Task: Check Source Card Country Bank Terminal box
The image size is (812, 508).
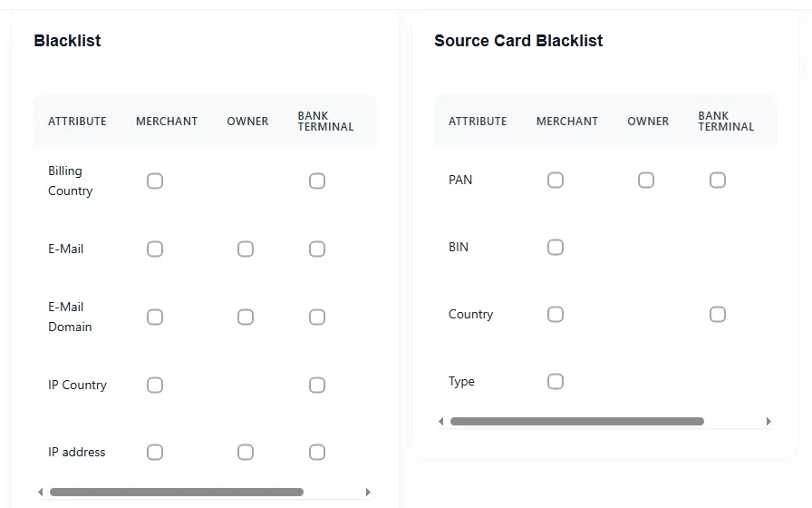Action: 718,314
